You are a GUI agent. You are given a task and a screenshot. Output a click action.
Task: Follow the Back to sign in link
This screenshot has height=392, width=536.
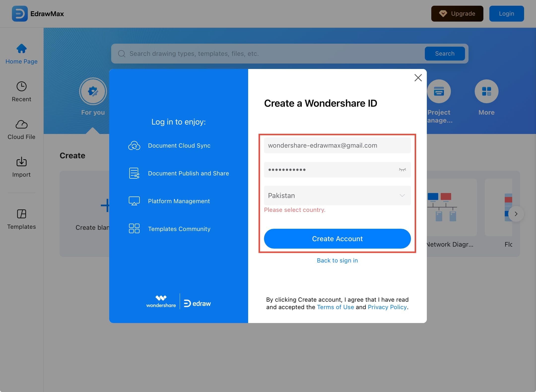click(337, 261)
